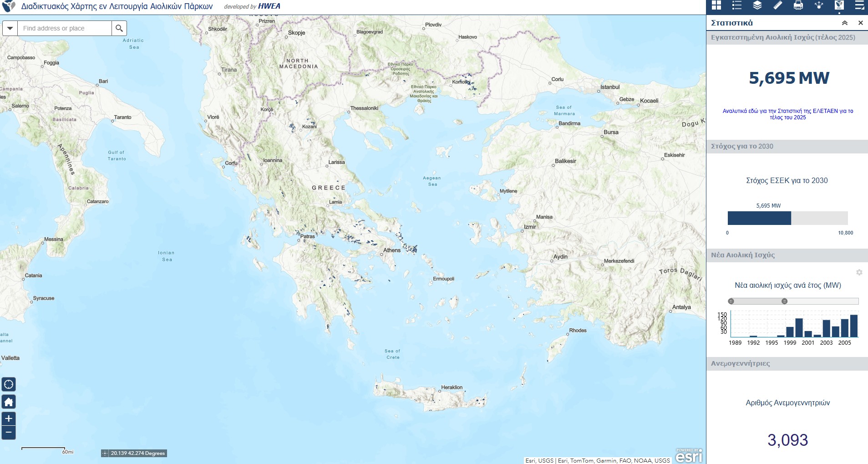Screen dimensions: 868x464
Task: Open the More widgets menu
Action: click(860, 6)
